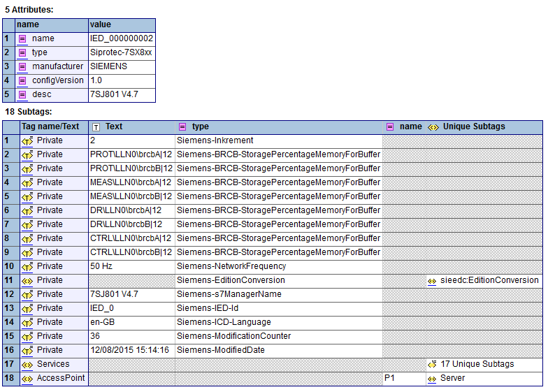This screenshot has width=548, height=392.
Task: Select the Siemens-ICD-Language type cell
Action: (278, 323)
